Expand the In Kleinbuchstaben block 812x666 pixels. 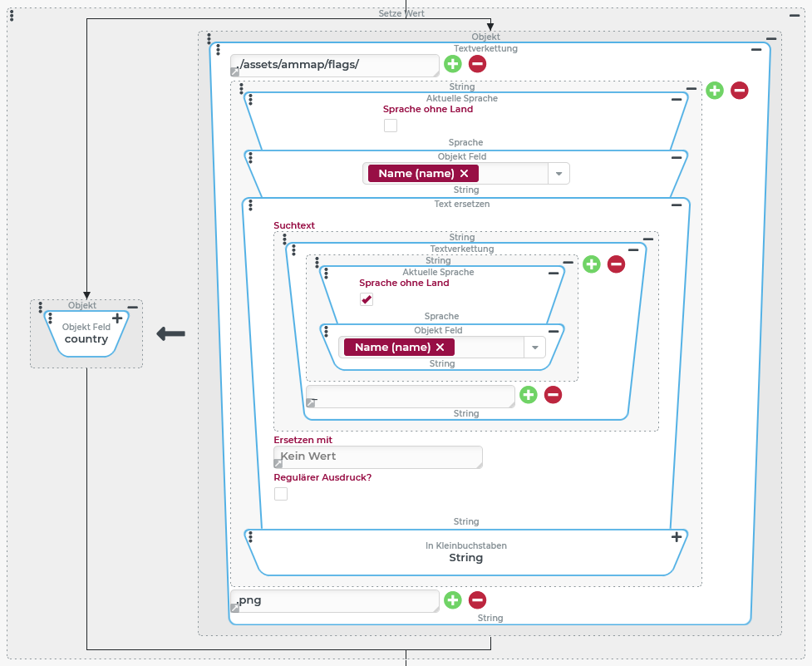[677, 537]
